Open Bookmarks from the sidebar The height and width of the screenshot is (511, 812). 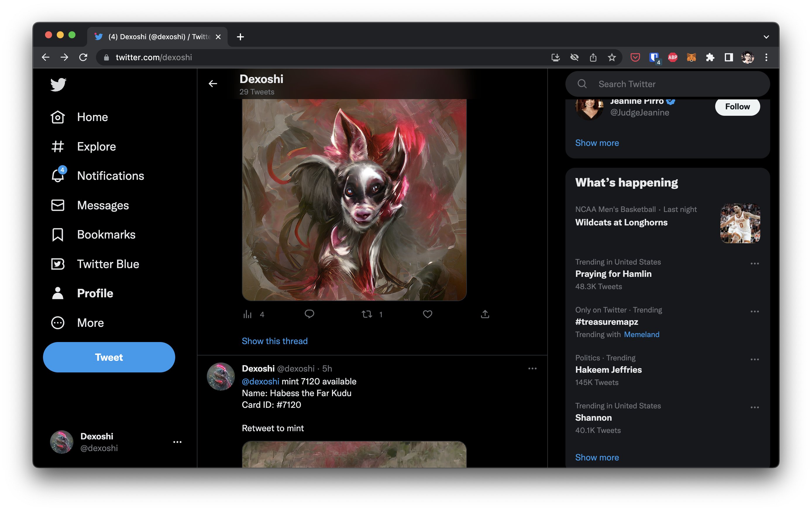(x=93, y=235)
